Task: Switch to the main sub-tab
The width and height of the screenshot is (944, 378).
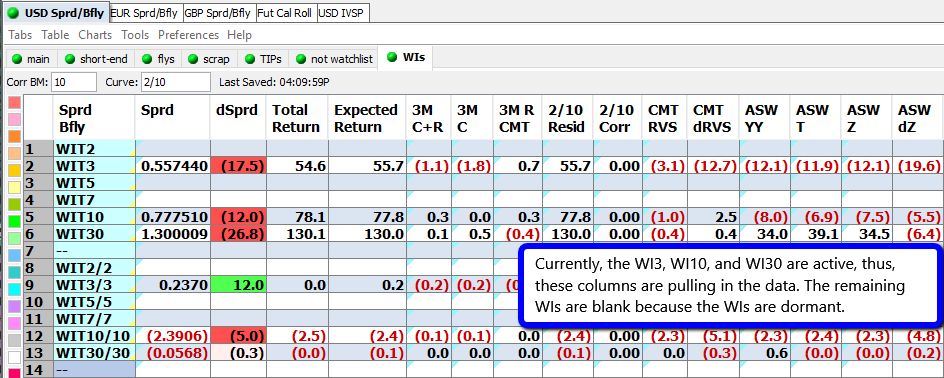Action: [x=31, y=59]
